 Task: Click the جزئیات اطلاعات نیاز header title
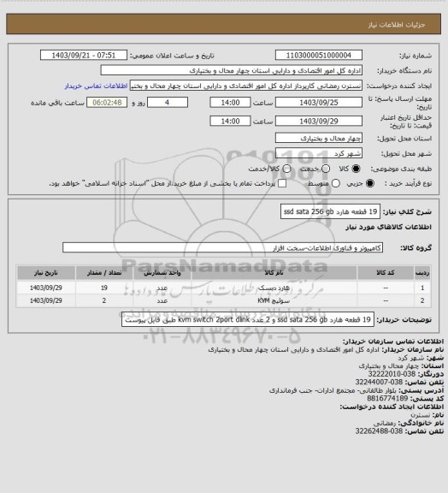397,25
